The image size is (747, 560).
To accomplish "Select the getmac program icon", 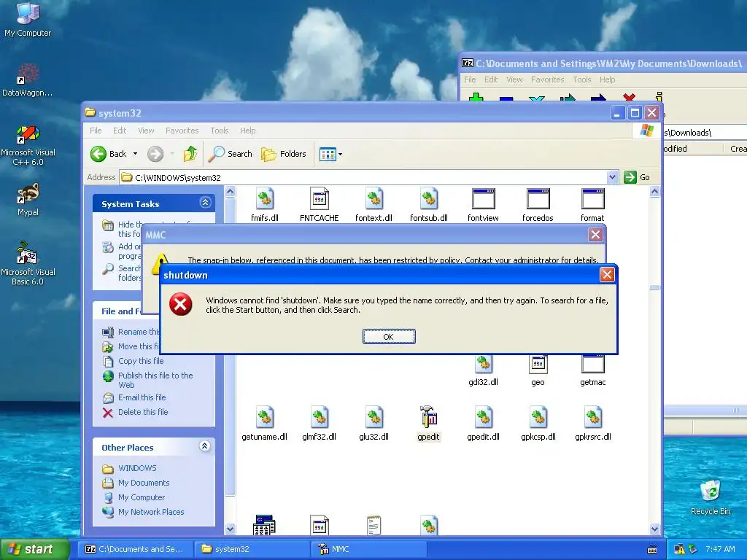I will 592,365.
